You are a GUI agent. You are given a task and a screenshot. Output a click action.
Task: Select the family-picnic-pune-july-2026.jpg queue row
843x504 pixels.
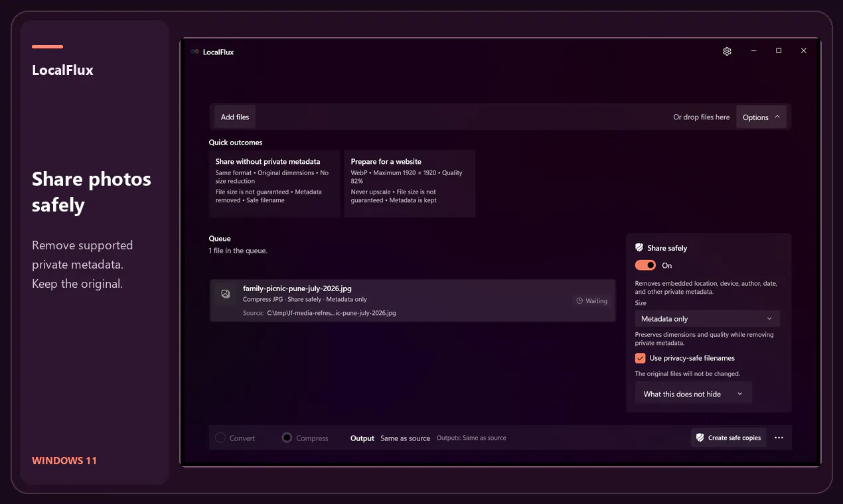(x=412, y=300)
